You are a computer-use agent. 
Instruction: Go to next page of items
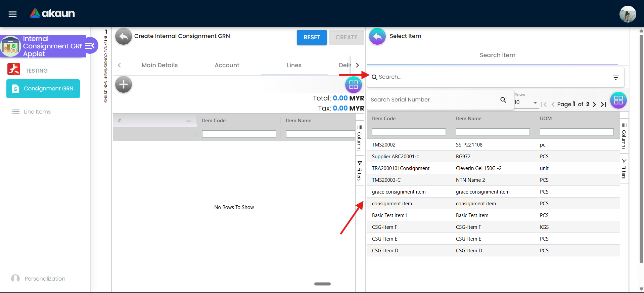tap(594, 104)
